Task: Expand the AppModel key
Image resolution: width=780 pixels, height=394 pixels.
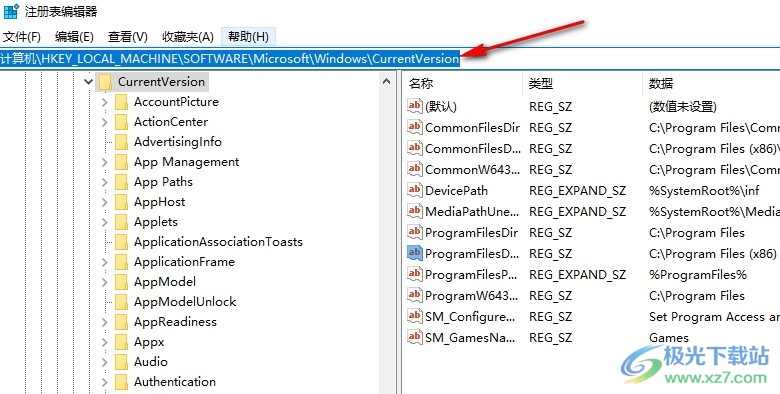Action: (x=104, y=282)
